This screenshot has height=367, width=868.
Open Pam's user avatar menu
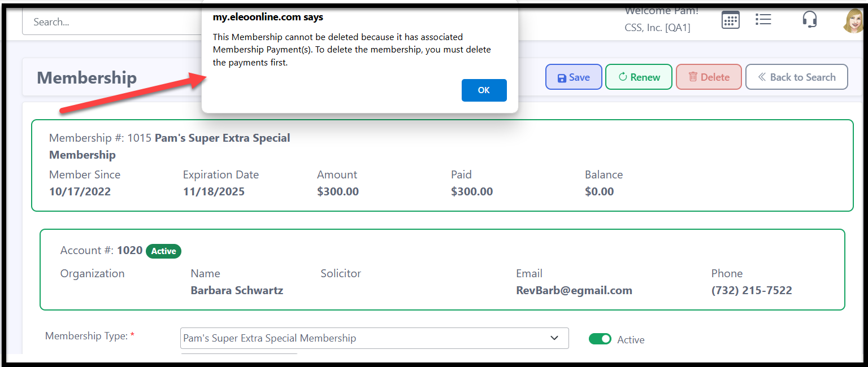tap(853, 20)
